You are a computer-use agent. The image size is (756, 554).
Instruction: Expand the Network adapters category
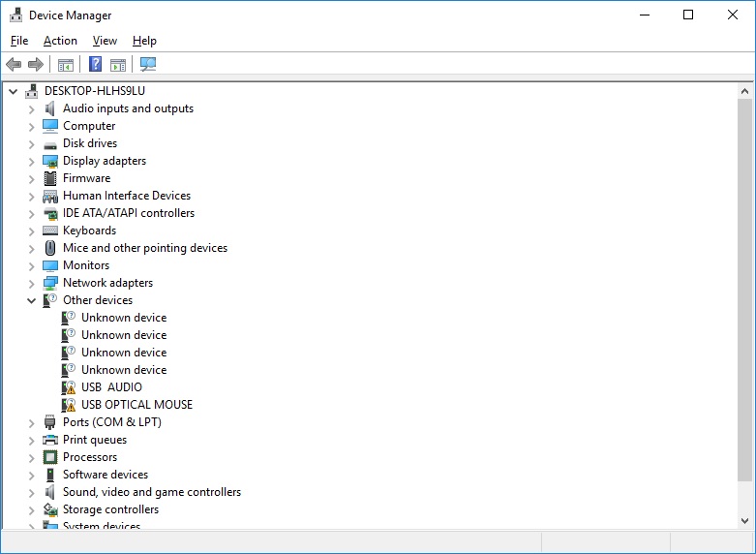coord(31,284)
